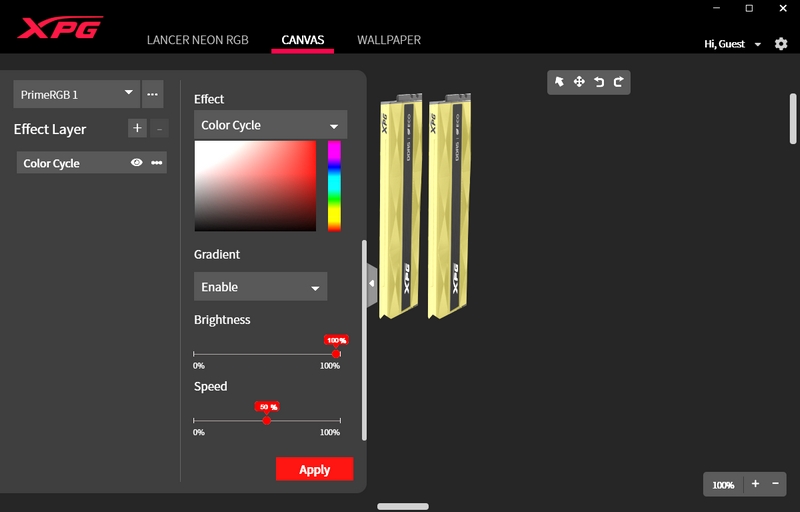Zoom in on the canvas with plus

(755, 484)
